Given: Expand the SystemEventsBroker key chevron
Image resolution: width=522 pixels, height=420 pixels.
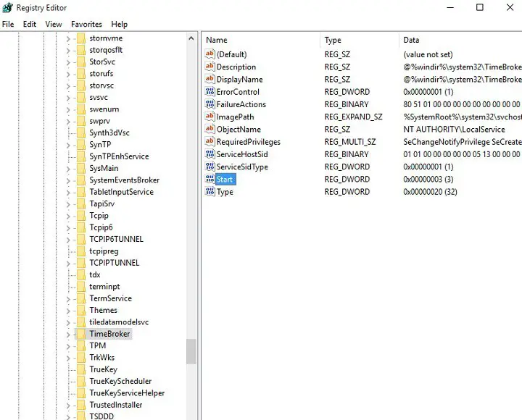Looking at the screenshot, I should (x=68, y=180).
